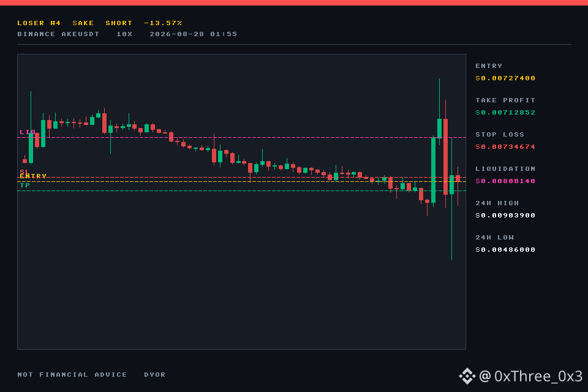The height and width of the screenshot is (392, 588).
Task: Click the ENTRY heading in side panel
Action: [x=489, y=66]
